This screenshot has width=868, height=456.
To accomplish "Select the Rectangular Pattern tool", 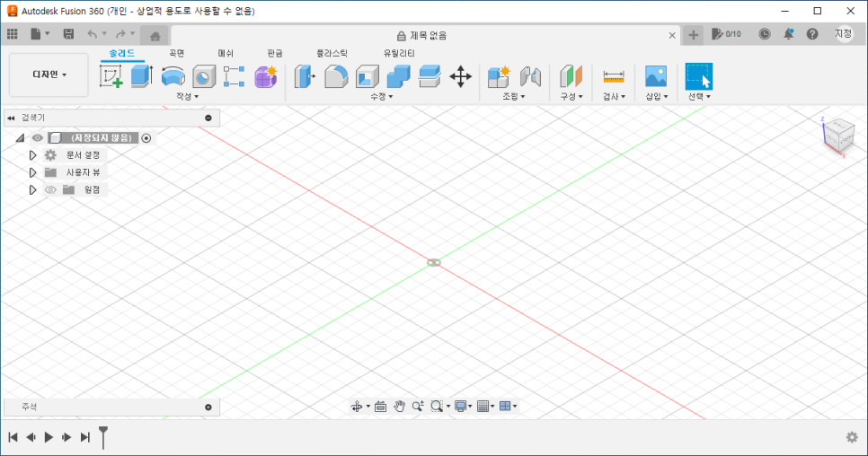I will tap(235, 76).
